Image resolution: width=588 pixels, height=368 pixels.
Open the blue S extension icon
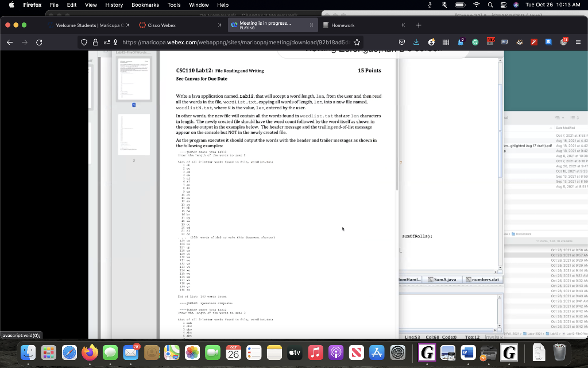point(548,42)
